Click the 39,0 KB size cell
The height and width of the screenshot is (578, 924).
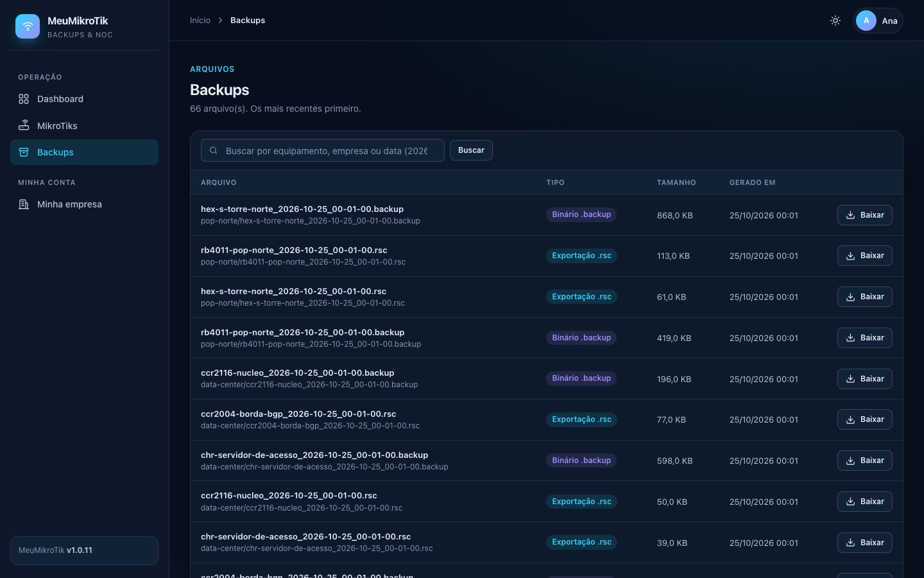coord(672,543)
